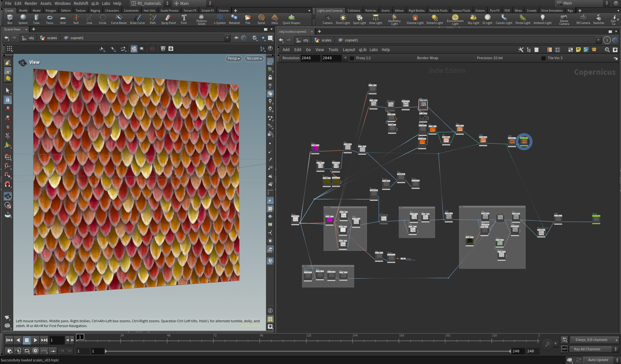Switch to the Pyro FX shelf tab
The width and height of the screenshot is (621, 364).
494,11
